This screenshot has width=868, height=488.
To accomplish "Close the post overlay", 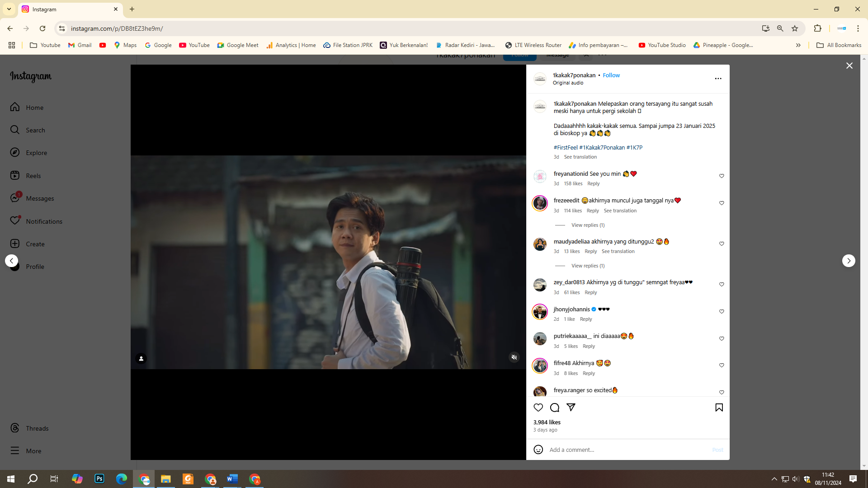I will (849, 66).
